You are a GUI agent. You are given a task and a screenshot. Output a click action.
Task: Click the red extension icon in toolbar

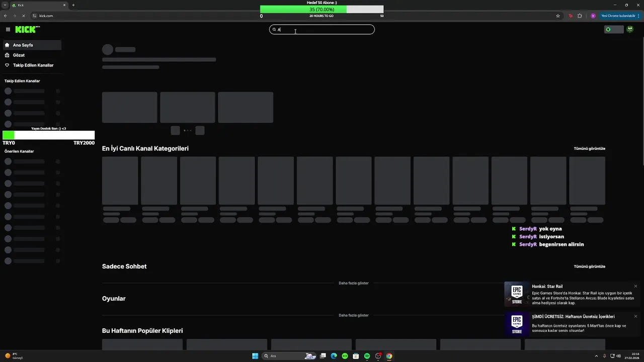click(x=570, y=16)
